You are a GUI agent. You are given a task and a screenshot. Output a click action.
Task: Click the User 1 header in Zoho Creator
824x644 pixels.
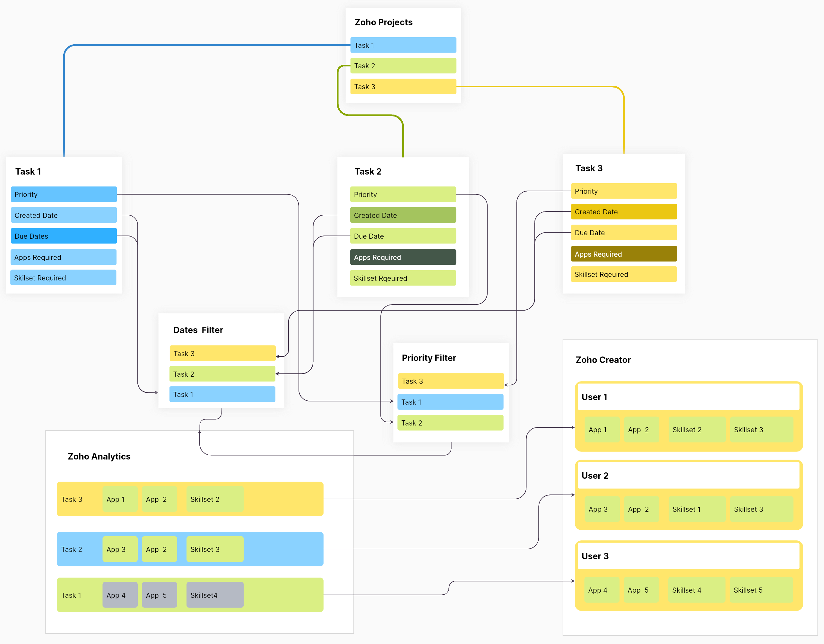tap(688, 397)
